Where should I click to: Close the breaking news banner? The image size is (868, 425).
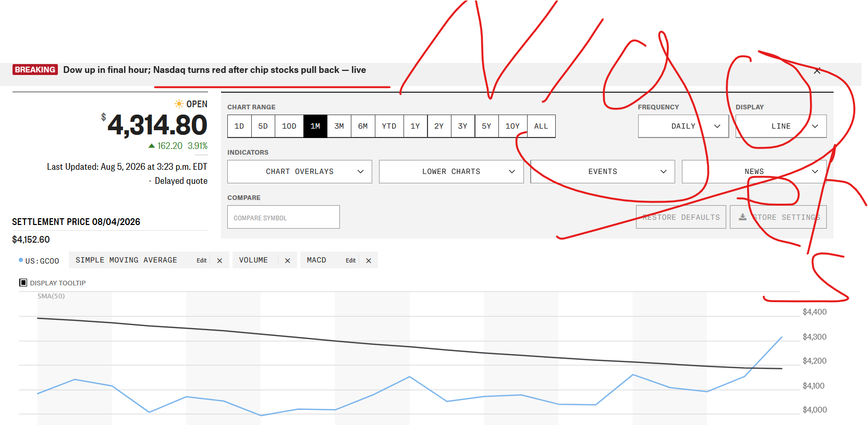point(817,71)
